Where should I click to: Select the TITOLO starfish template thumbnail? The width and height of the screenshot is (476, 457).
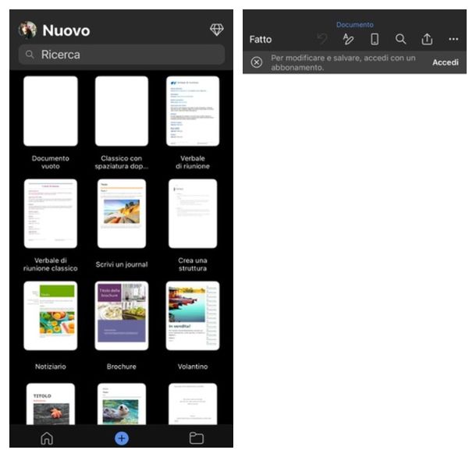pos(51,404)
